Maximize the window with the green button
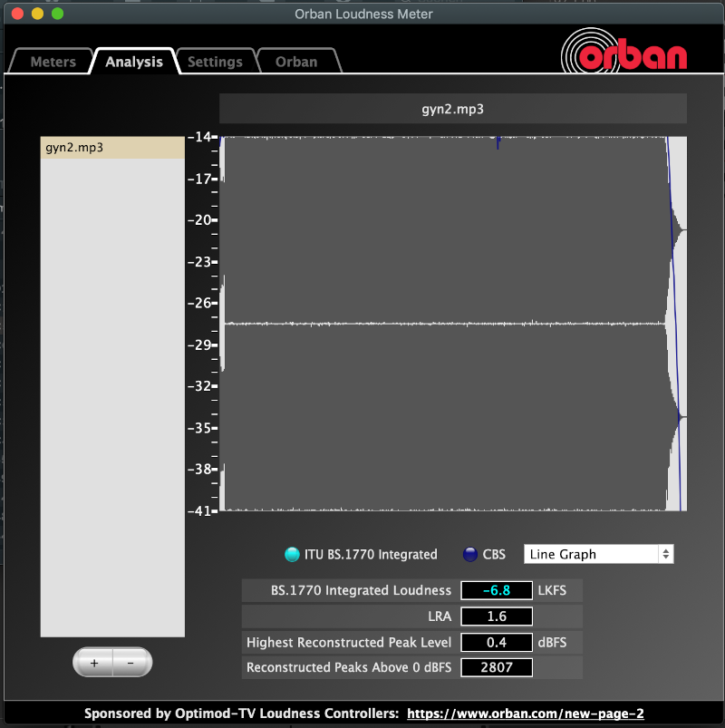The image size is (725, 728). click(58, 14)
